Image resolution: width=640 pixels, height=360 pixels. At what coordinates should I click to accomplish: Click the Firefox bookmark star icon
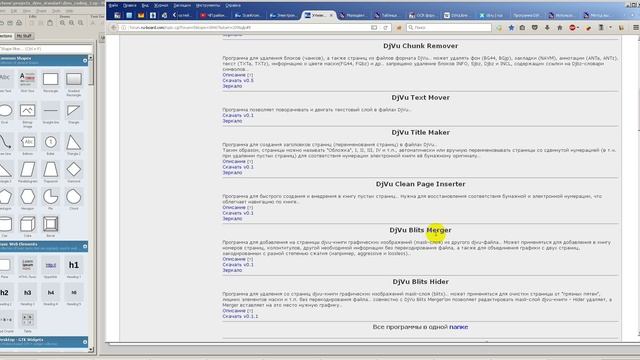[511, 27]
